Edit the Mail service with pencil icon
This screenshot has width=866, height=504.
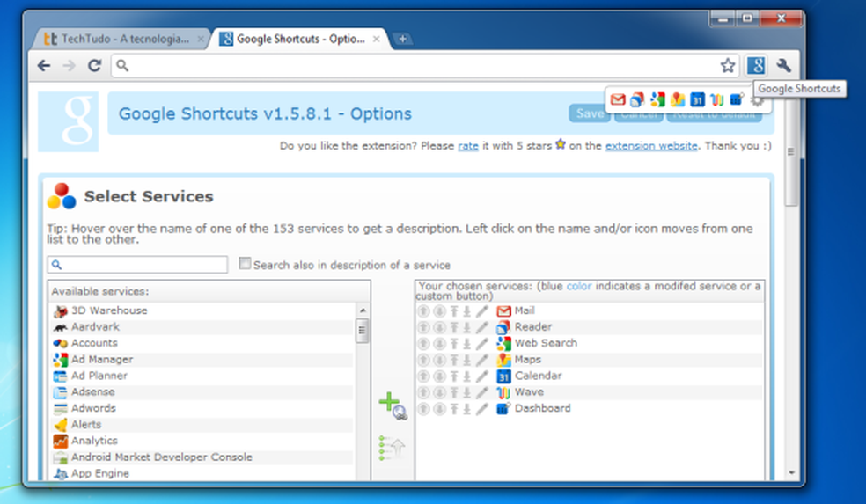482,311
